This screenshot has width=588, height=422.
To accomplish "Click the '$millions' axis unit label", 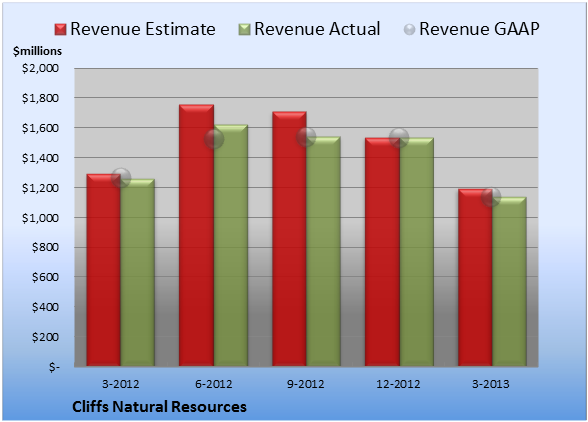I will [37, 51].
